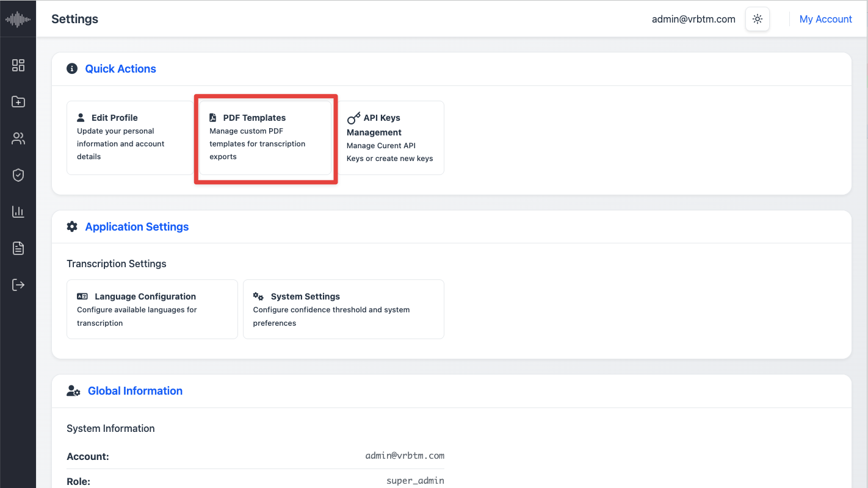Click the Global Information heading
This screenshot has width=868, height=488.
pos(135,391)
